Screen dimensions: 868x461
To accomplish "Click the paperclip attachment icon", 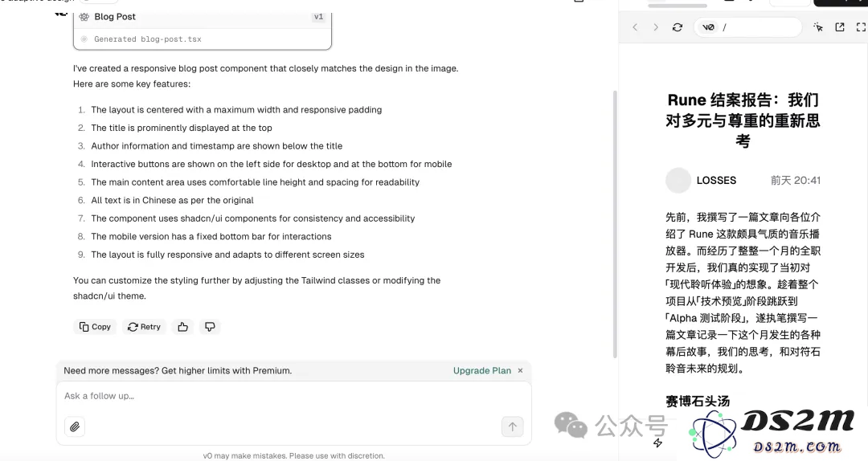I will click(x=75, y=426).
